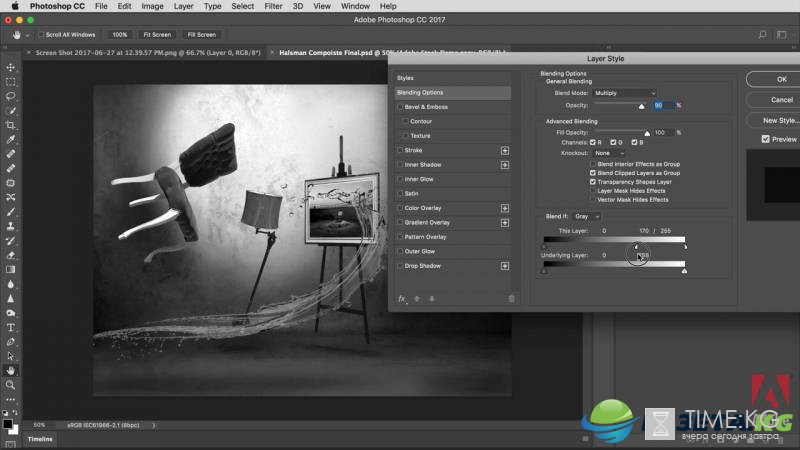This screenshot has height=450, width=800.
Task: Select the History Brush tool
Action: point(10,240)
